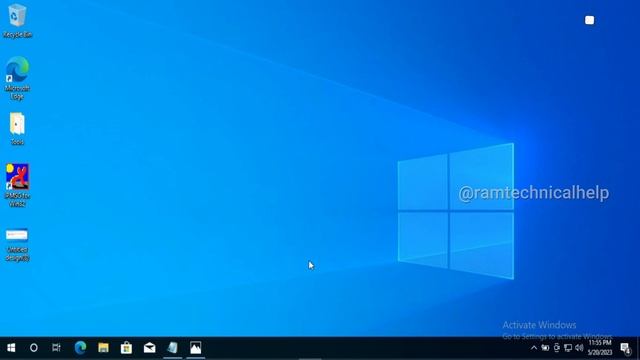Open Cortana search circle on the taskbar
The height and width of the screenshot is (360, 640).
pos(34,348)
